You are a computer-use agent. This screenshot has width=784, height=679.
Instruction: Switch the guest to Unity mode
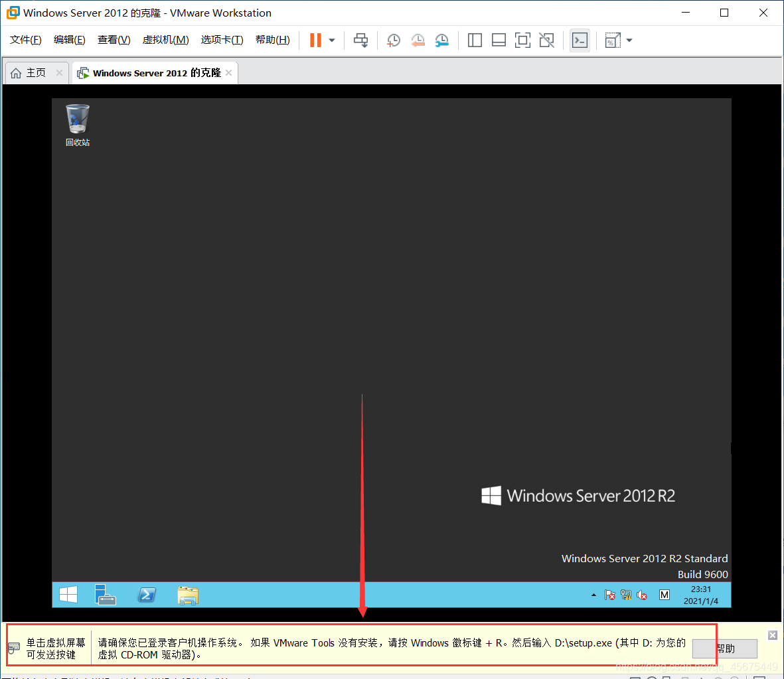tap(546, 40)
